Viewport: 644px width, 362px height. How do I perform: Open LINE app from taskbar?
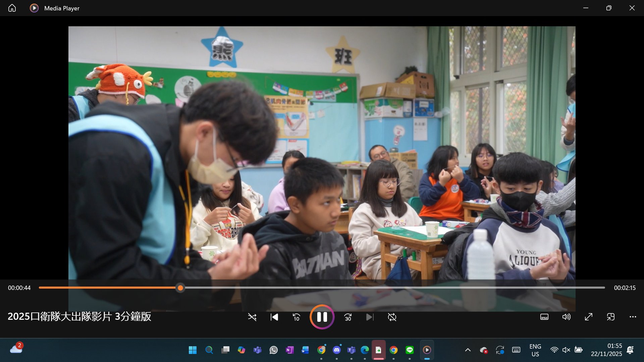pos(410,350)
